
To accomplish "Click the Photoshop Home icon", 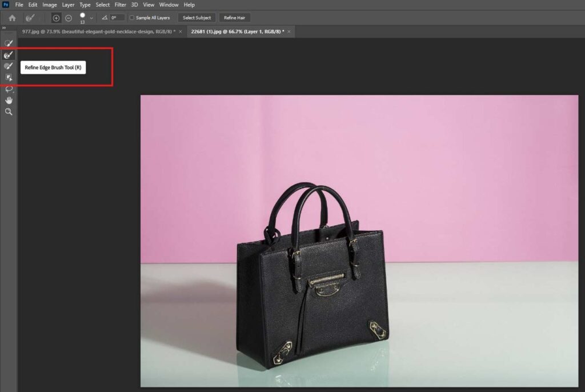I will 11,17.
